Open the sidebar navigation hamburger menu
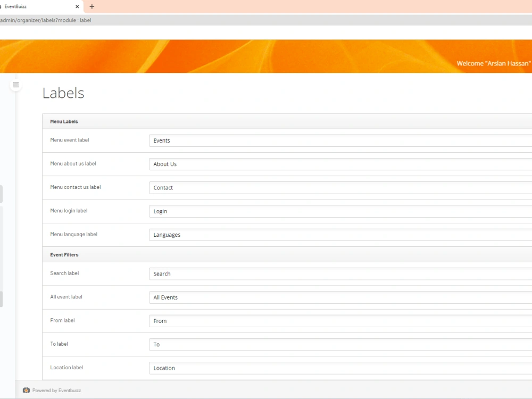 16,85
